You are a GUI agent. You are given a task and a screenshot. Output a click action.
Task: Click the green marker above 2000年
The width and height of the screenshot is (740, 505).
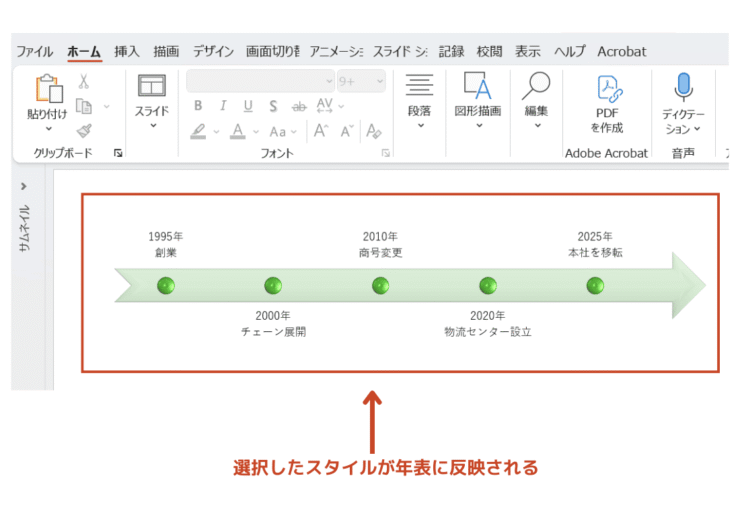273,286
